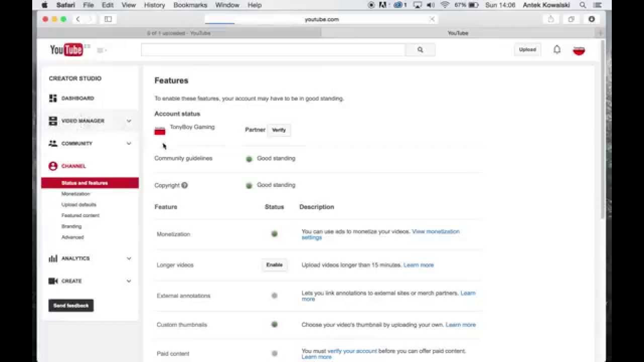Click in the YouTube search field
The width and height of the screenshot is (644, 362).
[x=273, y=50]
